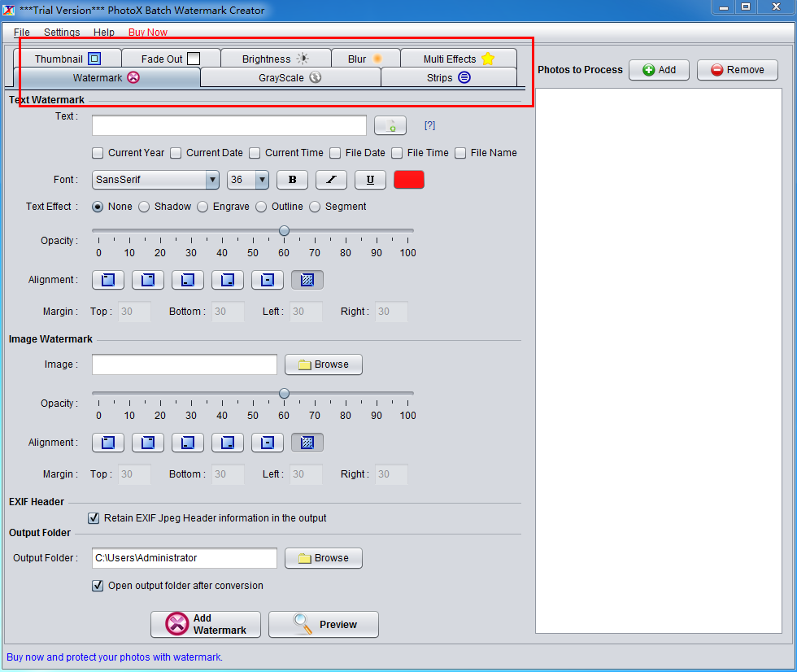Screen dimensions: 797x672
Task: Set image watermark alignment to top-left
Action: pos(107,443)
